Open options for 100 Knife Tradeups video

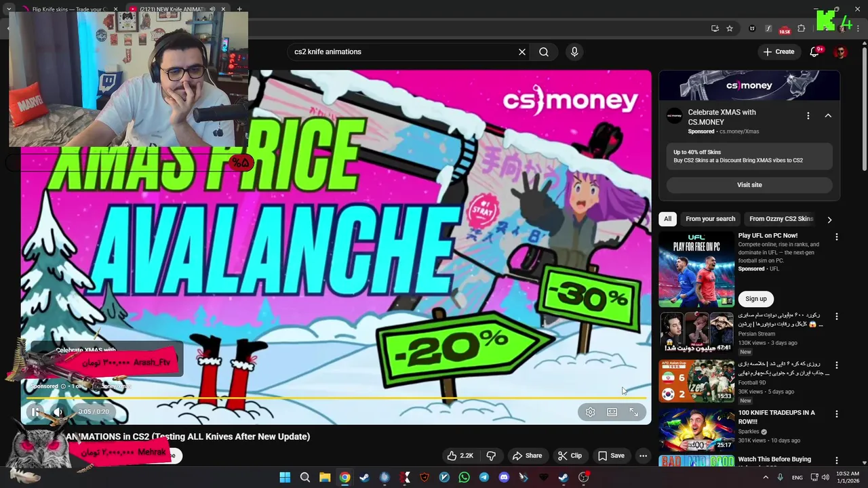tap(836, 414)
